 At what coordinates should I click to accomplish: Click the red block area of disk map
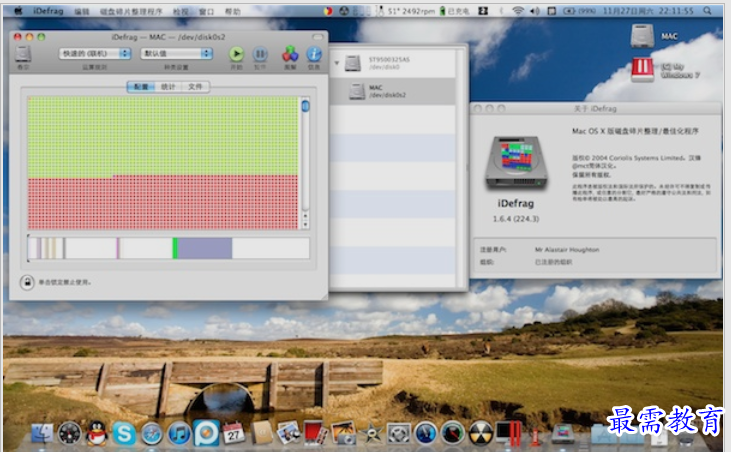(163, 203)
